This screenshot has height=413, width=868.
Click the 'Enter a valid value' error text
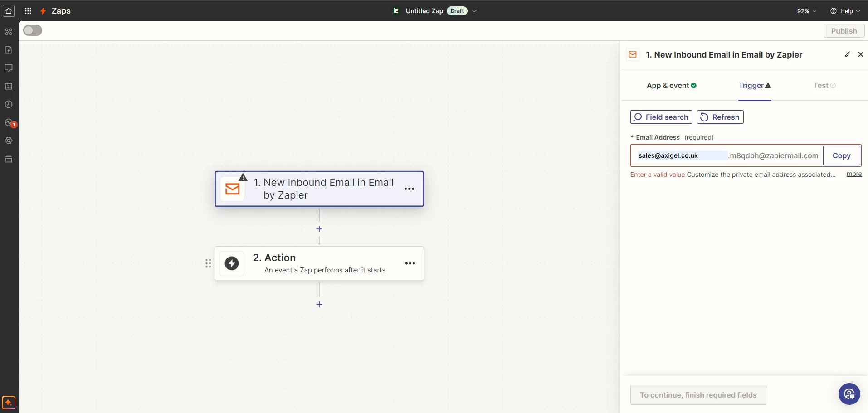658,175
